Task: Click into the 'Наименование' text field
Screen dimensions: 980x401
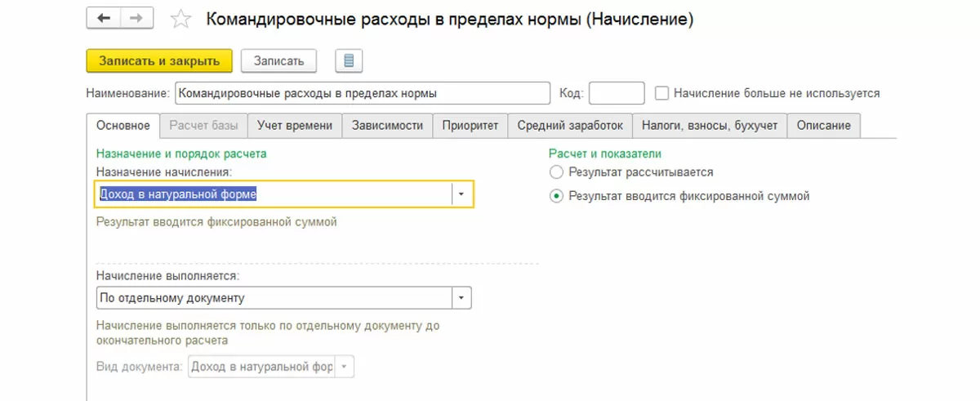Action: tap(363, 93)
